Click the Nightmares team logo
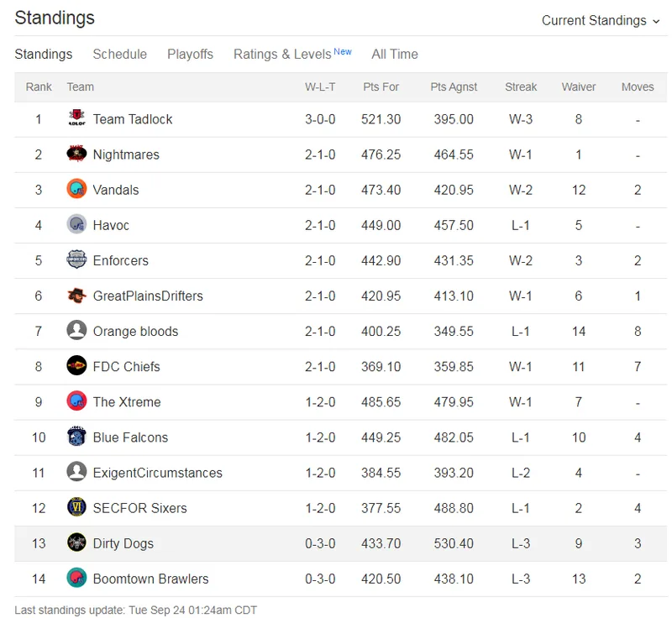This screenshot has width=672, height=618. point(76,154)
